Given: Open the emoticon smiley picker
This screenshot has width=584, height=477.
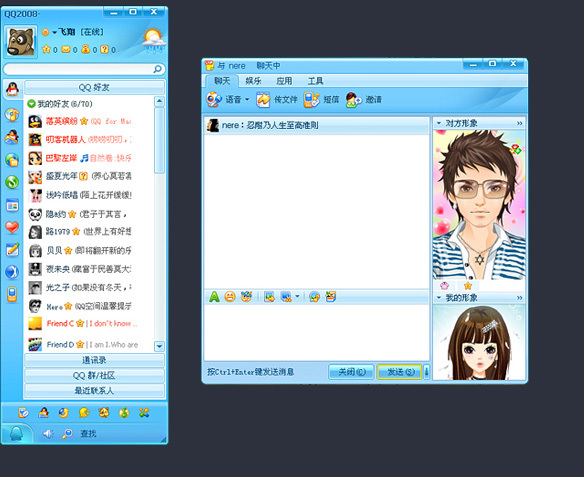Looking at the screenshot, I should 230,297.
